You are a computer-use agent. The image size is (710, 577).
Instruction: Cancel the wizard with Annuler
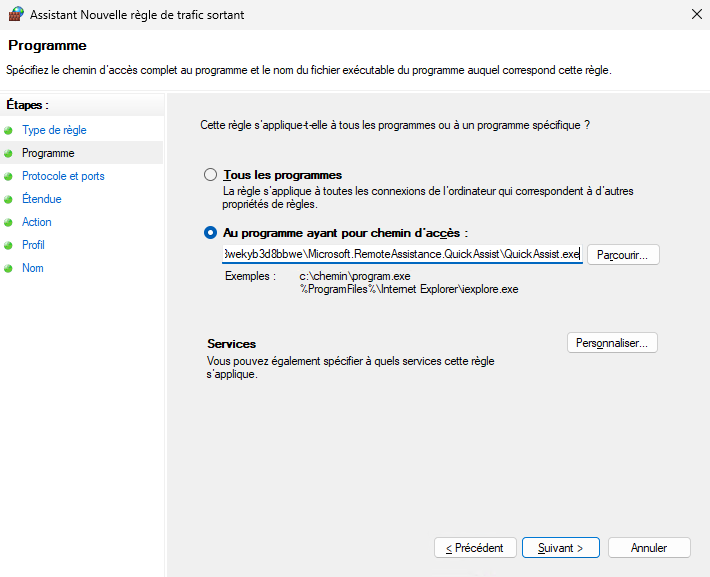pyautogui.click(x=650, y=548)
